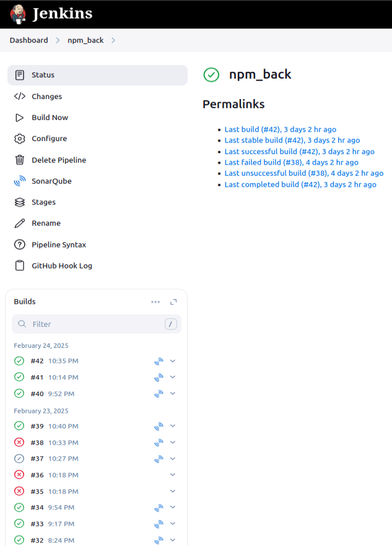
Task: Open the npm_back breadcrumb chevron menu
Action: tap(113, 41)
